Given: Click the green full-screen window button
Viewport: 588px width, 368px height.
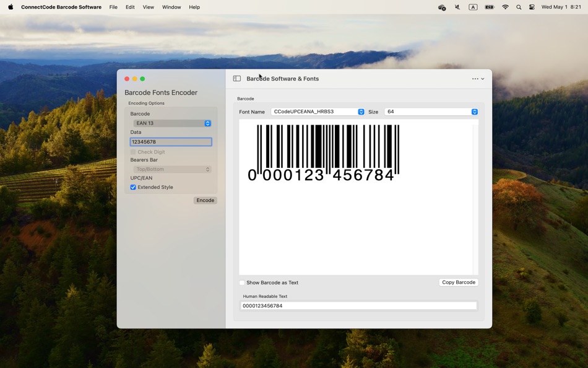Looking at the screenshot, I should point(142,79).
